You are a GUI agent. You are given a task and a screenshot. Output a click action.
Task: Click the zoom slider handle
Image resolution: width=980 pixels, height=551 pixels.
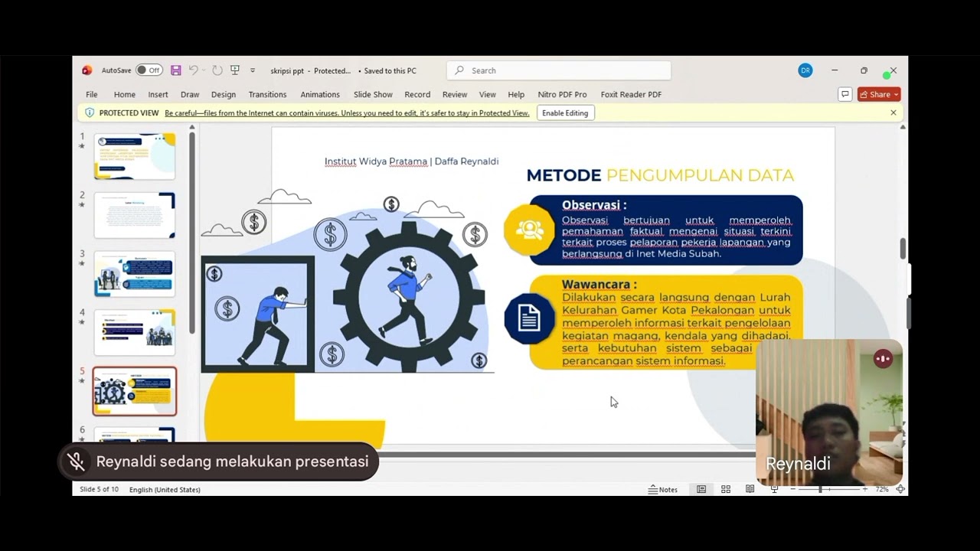click(820, 489)
